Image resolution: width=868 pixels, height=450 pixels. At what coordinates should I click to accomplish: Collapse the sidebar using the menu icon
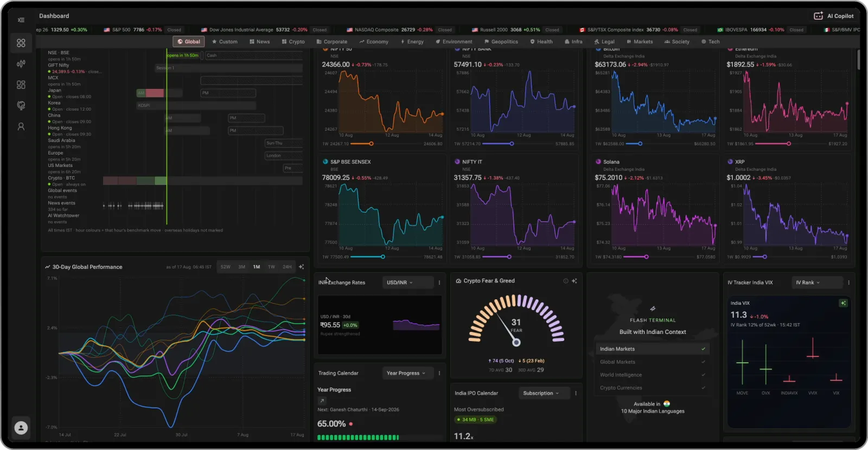point(21,20)
